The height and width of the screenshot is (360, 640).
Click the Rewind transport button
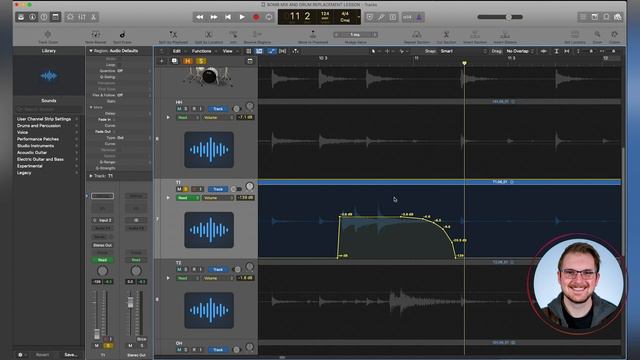click(x=200, y=17)
